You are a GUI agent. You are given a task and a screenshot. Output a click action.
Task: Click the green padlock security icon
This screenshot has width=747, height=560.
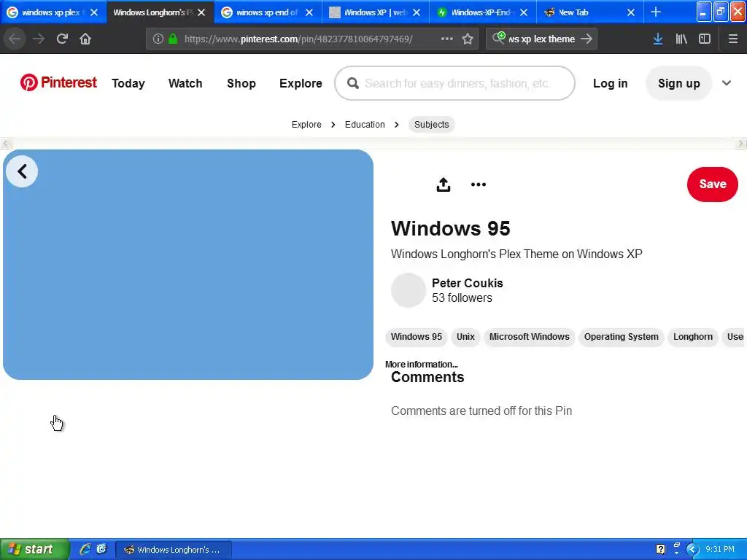[173, 39]
